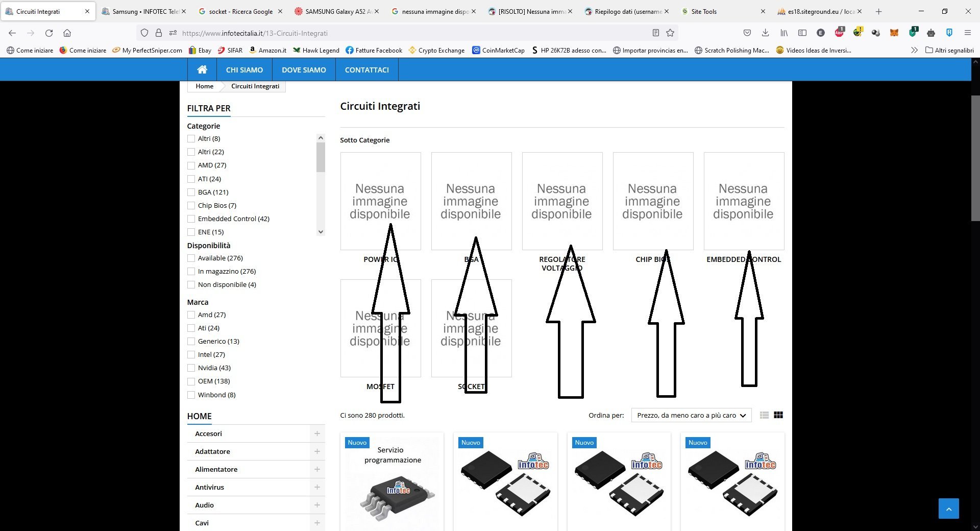
Task: Toggle reader view icon in address bar
Action: coord(656,33)
